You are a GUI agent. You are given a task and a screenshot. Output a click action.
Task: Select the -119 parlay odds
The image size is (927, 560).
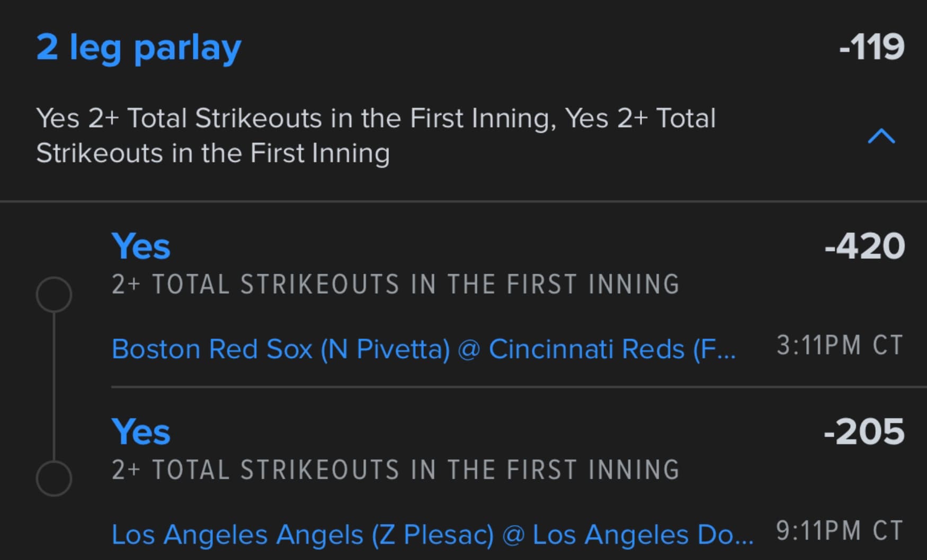coord(871,47)
